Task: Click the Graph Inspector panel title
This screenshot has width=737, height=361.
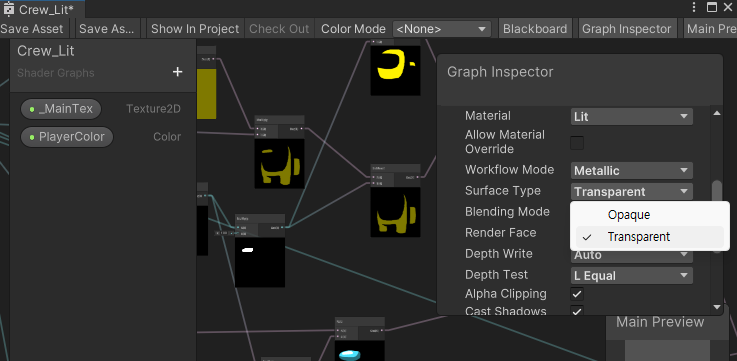Action: click(x=500, y=72)
